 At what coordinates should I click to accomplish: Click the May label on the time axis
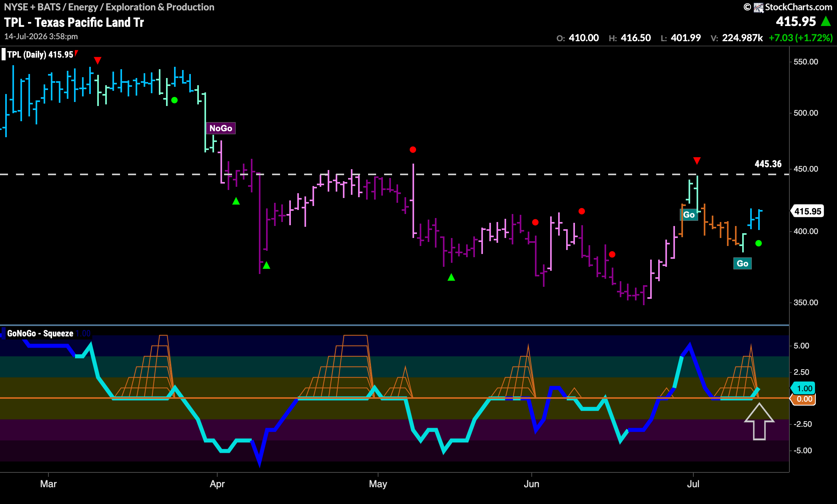tap(378, 484)
